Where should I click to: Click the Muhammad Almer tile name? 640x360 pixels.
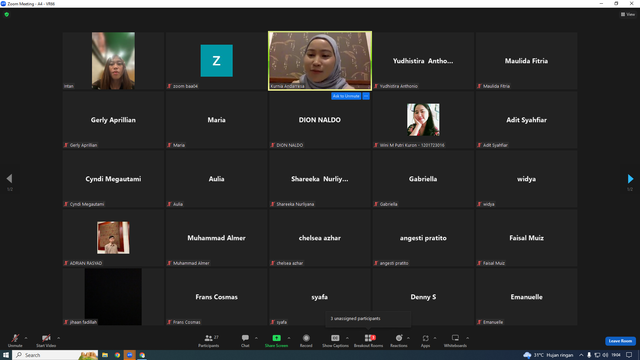(216, 238)
